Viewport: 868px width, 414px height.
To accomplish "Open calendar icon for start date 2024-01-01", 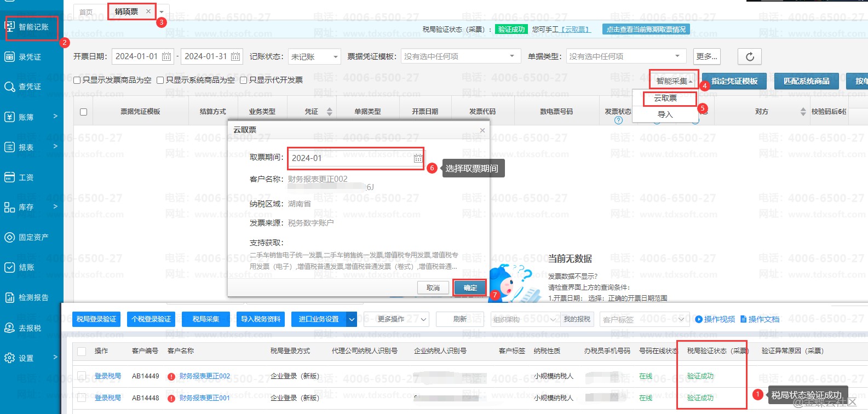I will [166, 56].
